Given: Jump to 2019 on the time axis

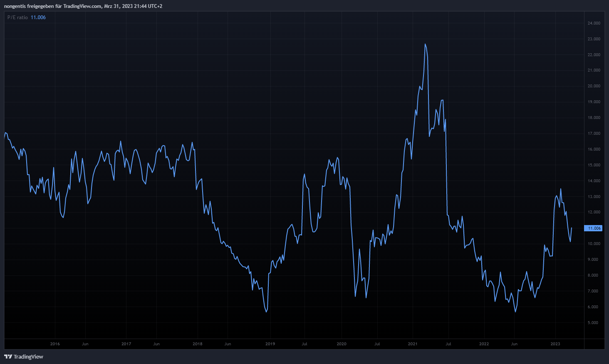Looking at the screenshot, I should coord(270,344).
